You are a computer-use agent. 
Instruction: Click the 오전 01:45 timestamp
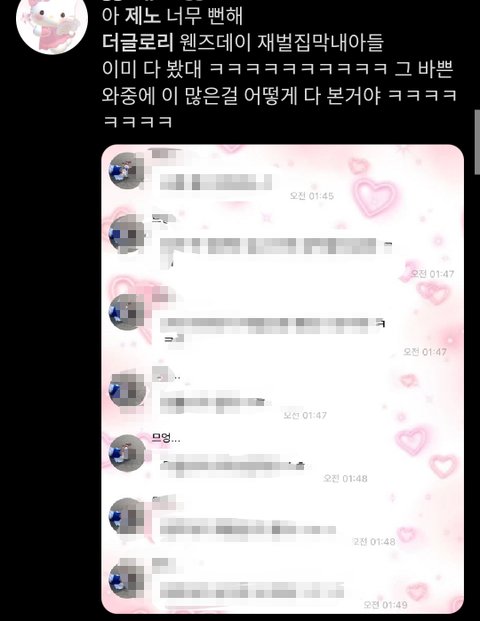[312, 196]
